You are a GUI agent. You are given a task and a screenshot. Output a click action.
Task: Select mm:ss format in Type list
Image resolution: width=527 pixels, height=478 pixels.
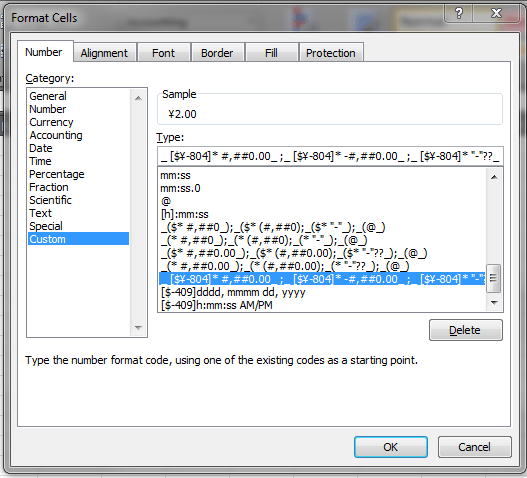point(322,175)
